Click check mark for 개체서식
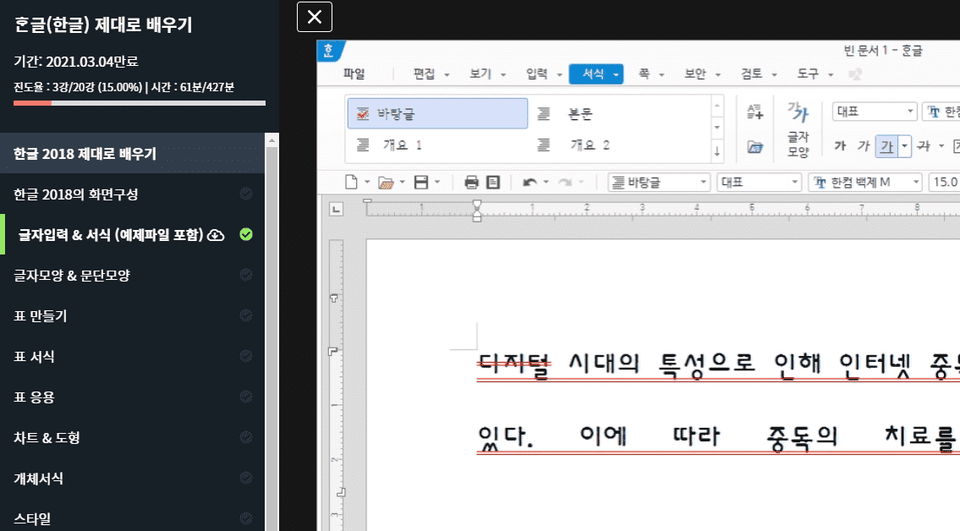 tap(246, 478)
